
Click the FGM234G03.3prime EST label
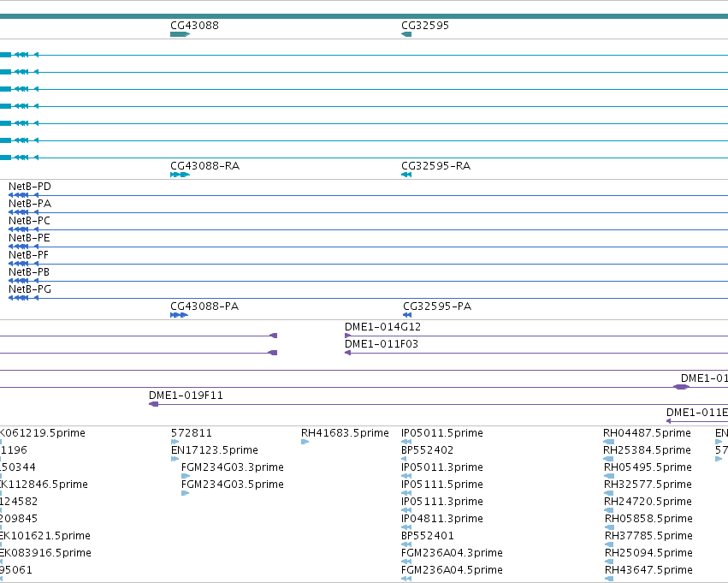point(233,467)
